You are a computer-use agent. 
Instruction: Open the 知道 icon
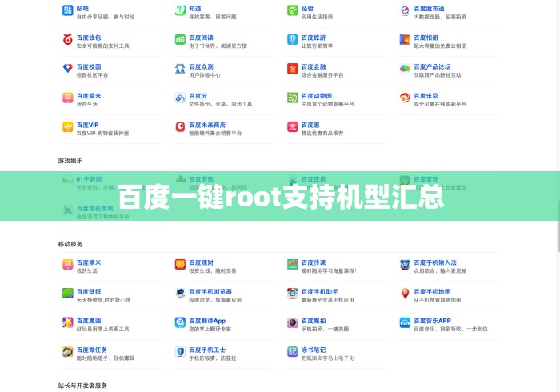tap(180, 10)
